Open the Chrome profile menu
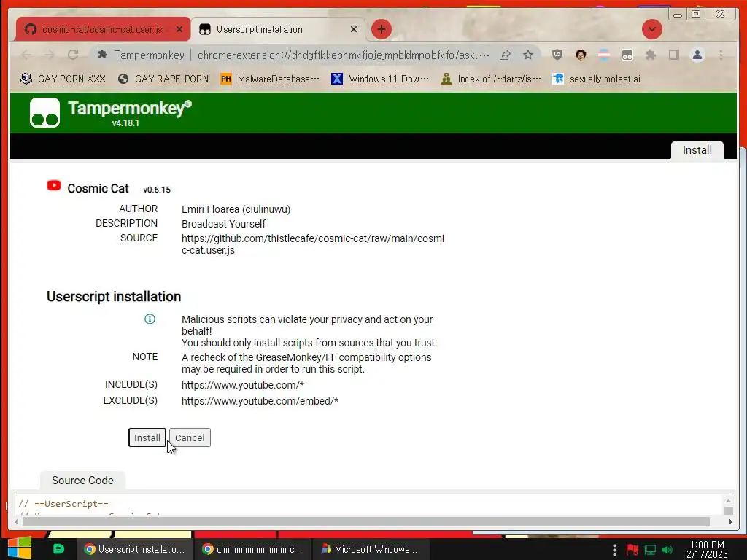The image size is (747, 560). click(x=697, y=55)
